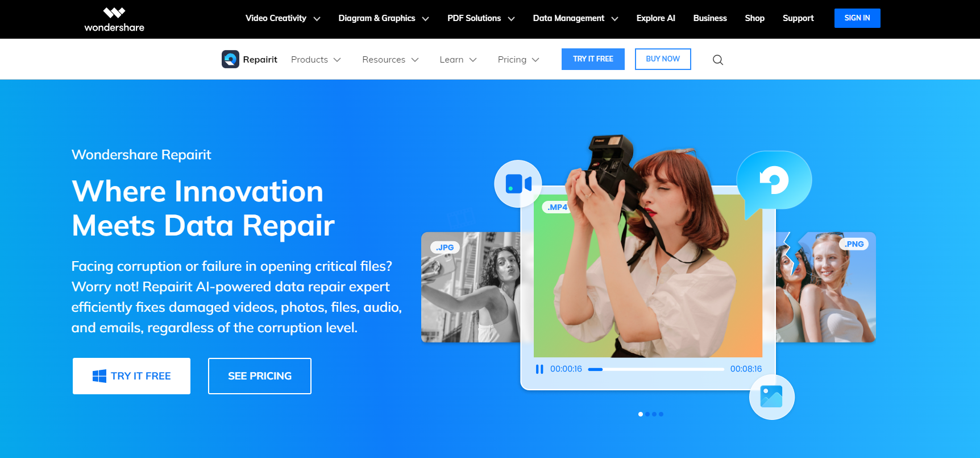Image resolution: width=980 pixels, height=458 pixels.
Task: Click the .PNG broken photo thumbnail
Action: pos(826,287)
